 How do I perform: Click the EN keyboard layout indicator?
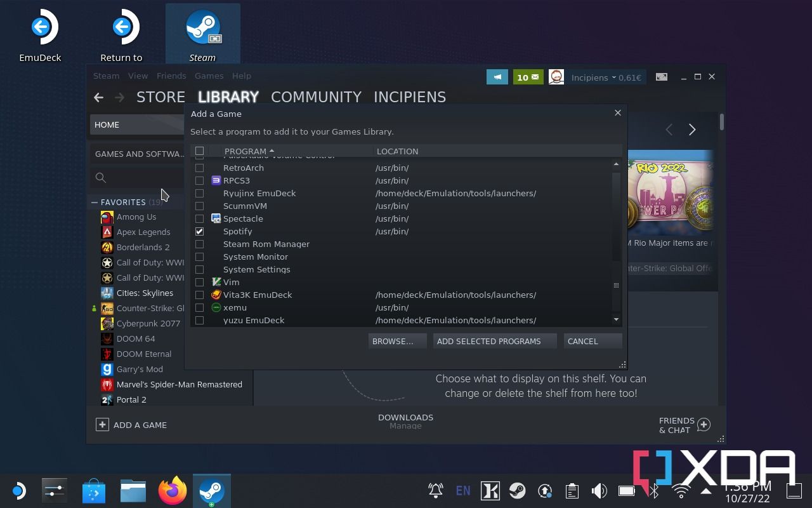[x=463, y=491]
